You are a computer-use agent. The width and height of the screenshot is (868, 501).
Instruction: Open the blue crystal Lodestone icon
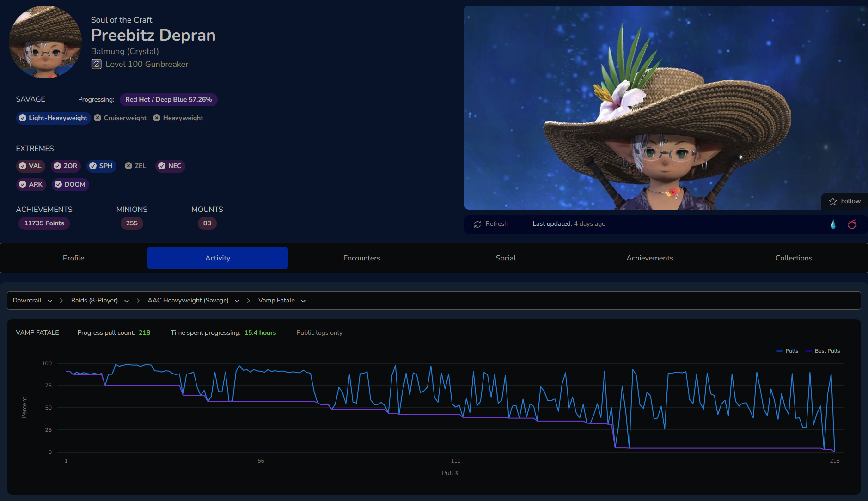833,224
